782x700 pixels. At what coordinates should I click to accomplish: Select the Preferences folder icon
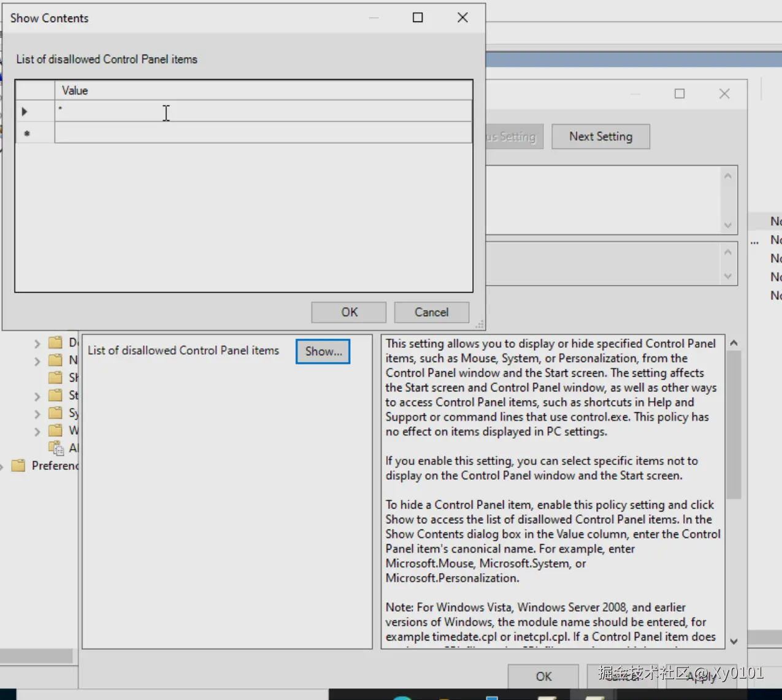pos(19,466)
